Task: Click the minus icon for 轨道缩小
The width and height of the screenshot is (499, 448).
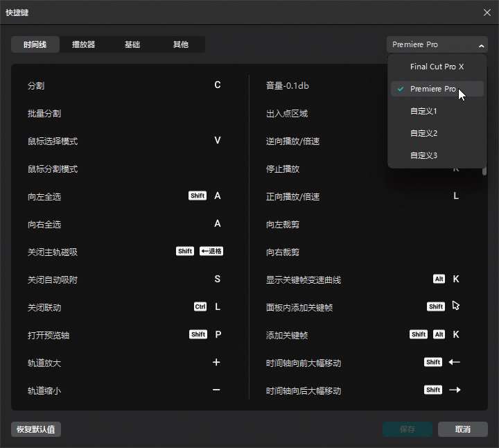Action: [216, 390]
